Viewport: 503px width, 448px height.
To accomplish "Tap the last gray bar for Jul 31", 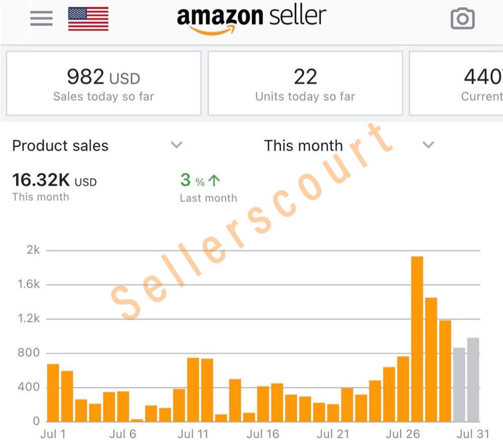I will [473, 380].
